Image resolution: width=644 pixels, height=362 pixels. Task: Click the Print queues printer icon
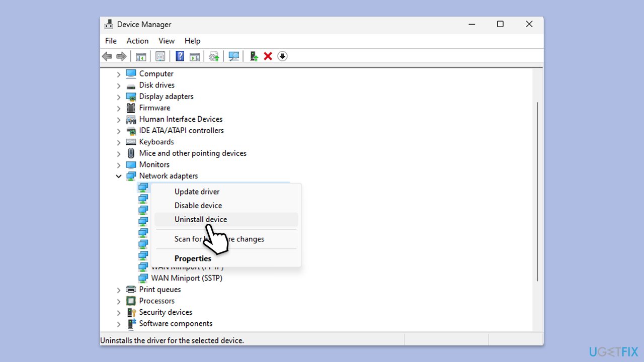pos(131,290)
